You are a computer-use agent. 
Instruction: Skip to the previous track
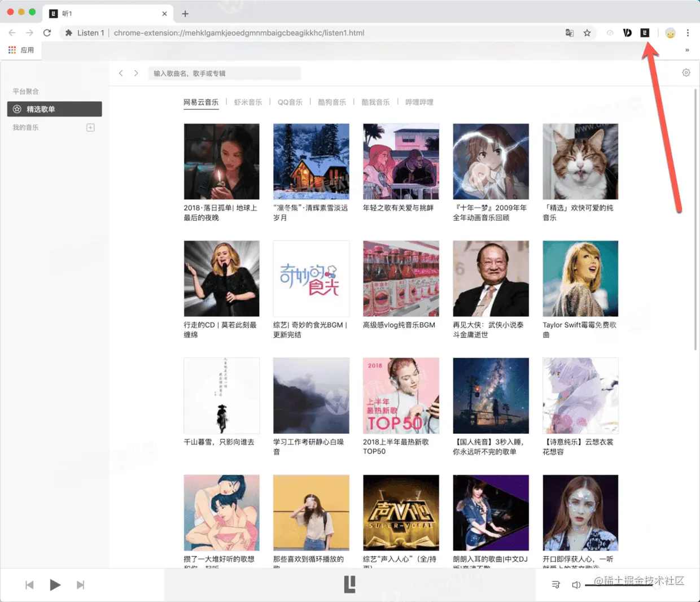pyautogui.click(x=29, y=585)
